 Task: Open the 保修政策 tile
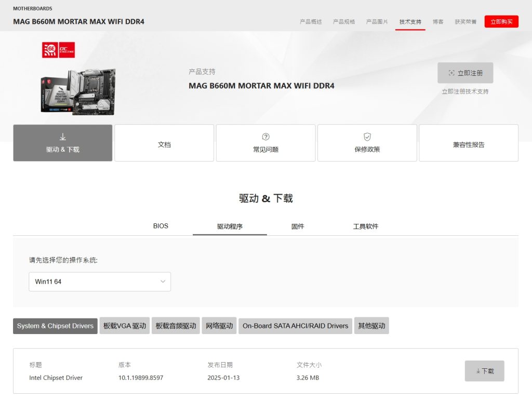coord(367,143)
